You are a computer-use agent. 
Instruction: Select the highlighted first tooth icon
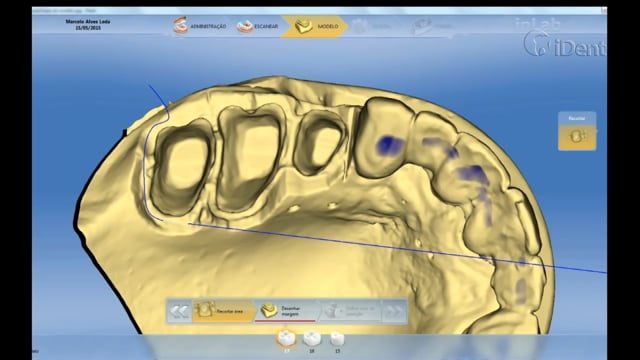tap(286, 339)
